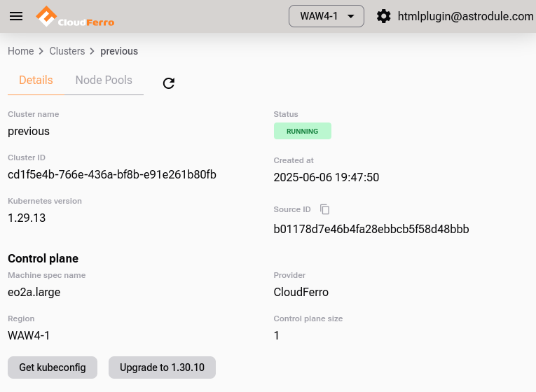
Task: Click the Get kubeconfig button
Action: coord(53,367)
